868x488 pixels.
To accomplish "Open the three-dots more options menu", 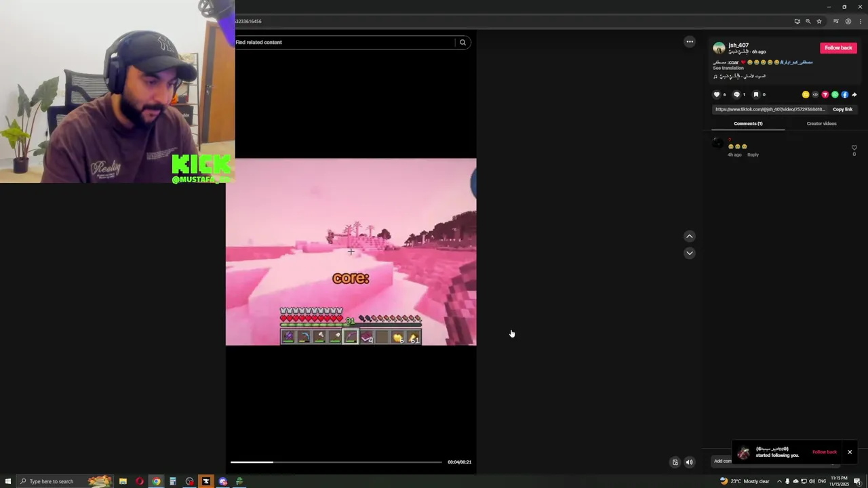I will coord(690,41).
